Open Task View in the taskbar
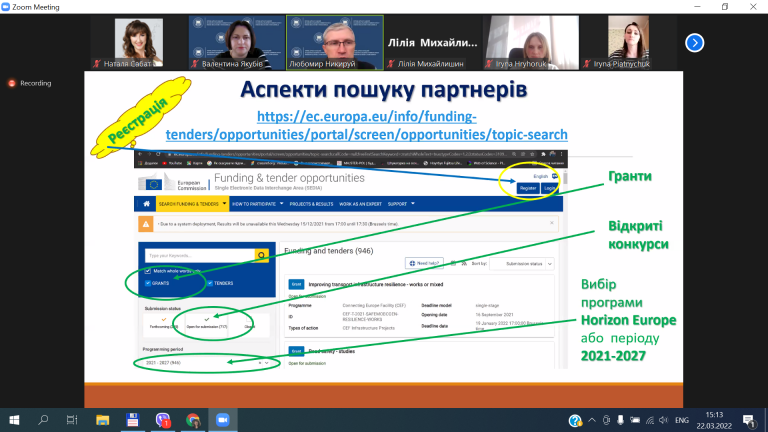Viewport: 768px width, 432px height. tap(72, 420)
